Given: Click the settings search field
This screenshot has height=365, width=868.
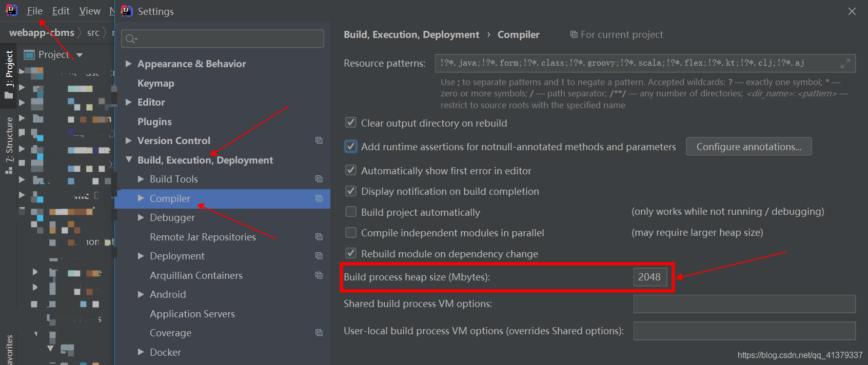Looking at the screenshot, I should (x=223, y=39).
